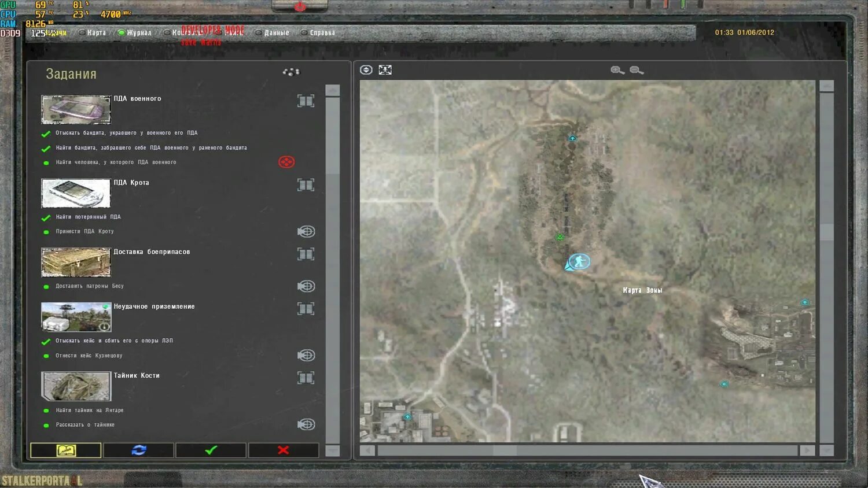The width and height of the screenshot is (868, 488).
Task: Click the map vertical scrollbar thumb
Action: [827, 232]
